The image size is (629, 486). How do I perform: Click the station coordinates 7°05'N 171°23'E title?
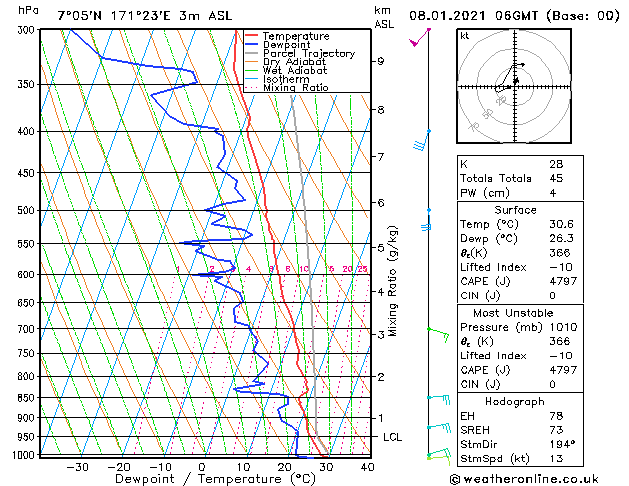(x=114, y=16)
